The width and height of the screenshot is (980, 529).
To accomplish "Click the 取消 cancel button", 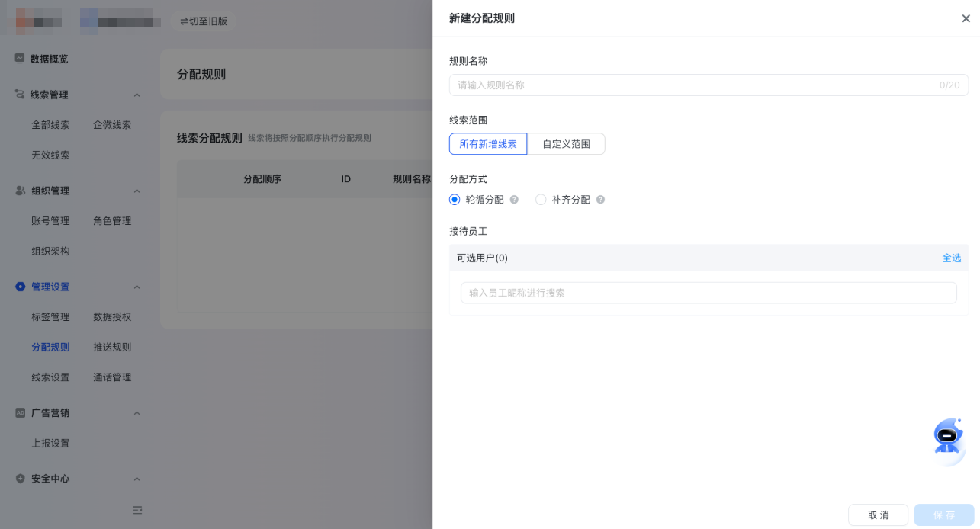I will (878, 515).
